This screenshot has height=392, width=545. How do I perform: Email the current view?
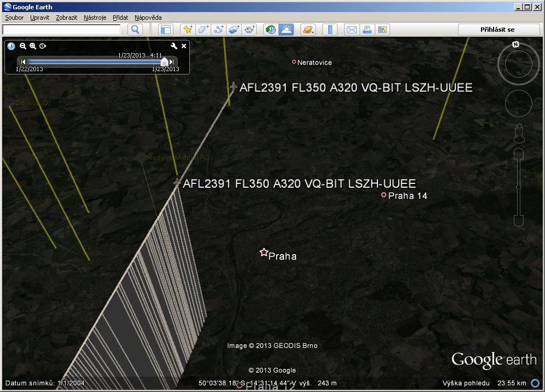[352, 30]
